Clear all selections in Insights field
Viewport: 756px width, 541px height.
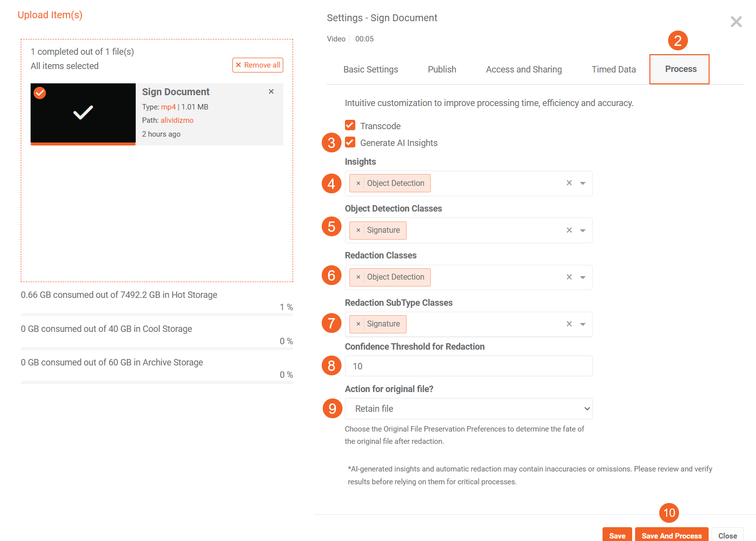(x=569, y=183)
